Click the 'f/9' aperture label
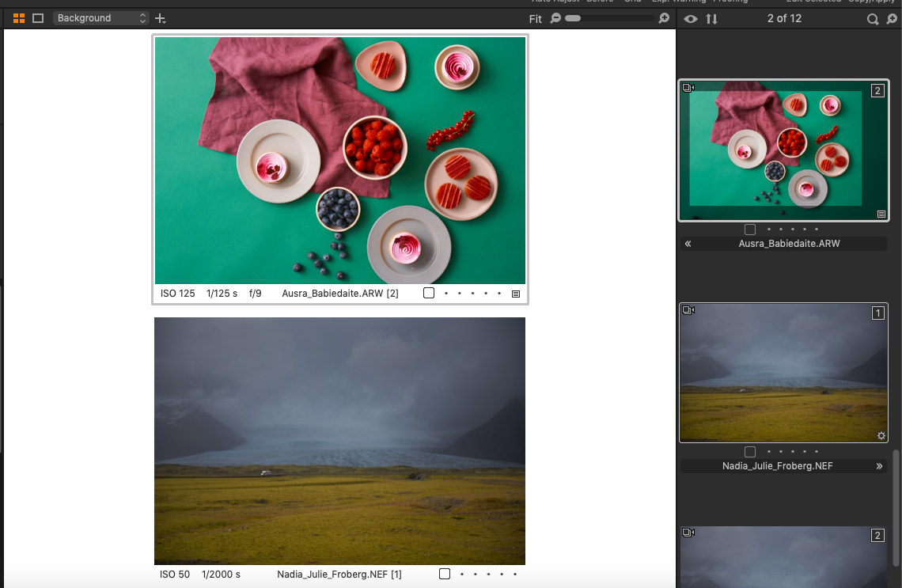 click(x=255, y=294)
